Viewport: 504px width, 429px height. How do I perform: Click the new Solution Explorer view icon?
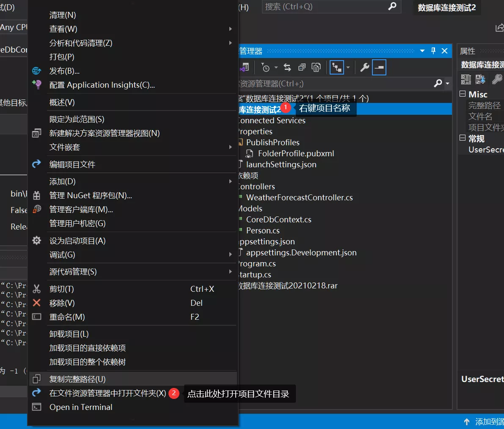(37, 133)
